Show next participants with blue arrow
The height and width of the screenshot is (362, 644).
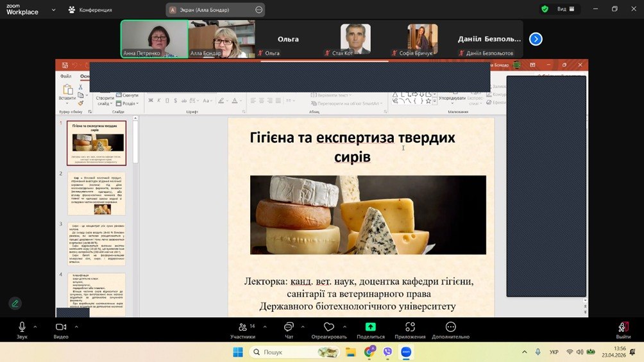536,39
